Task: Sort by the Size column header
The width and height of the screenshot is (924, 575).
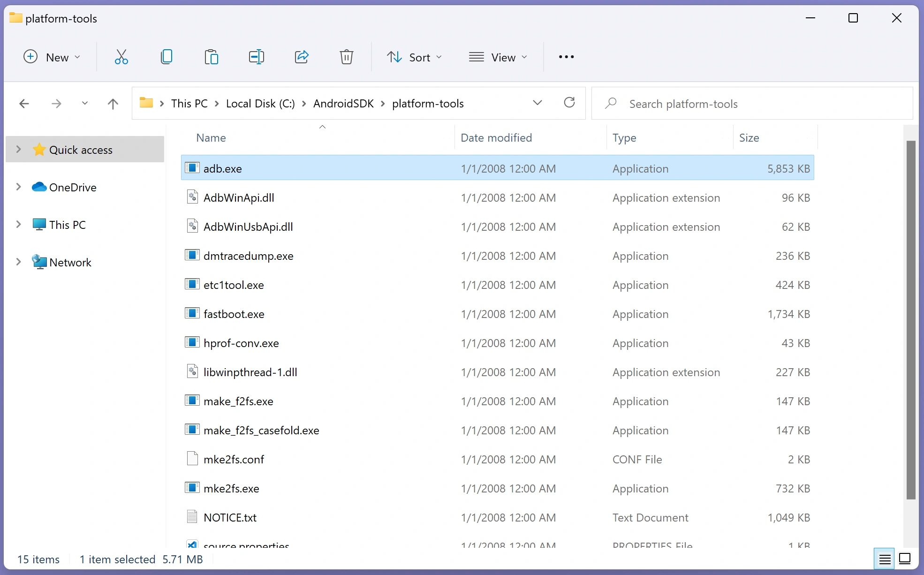Action: click(x=749, y=138)
